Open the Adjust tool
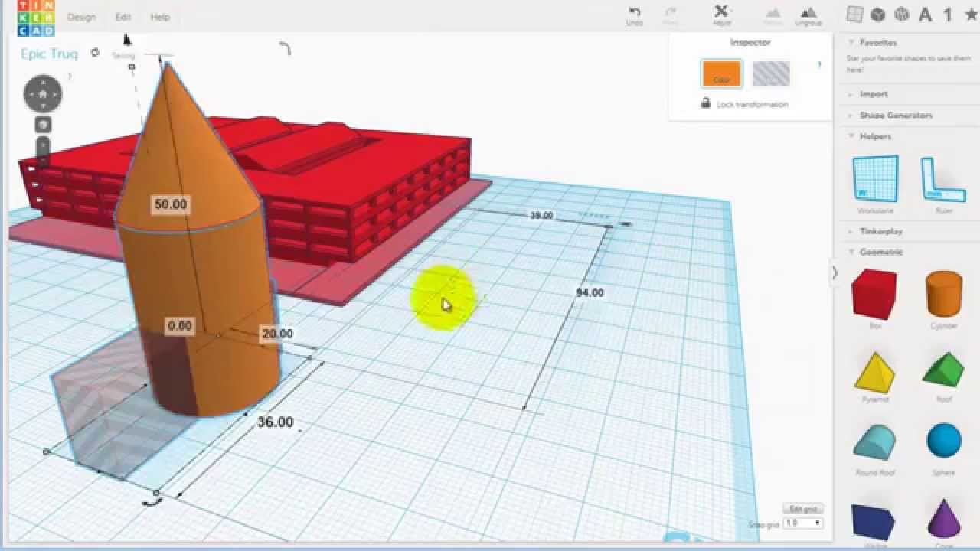The height and width of the screenshot is (551, 980). [x=722, y=15]
